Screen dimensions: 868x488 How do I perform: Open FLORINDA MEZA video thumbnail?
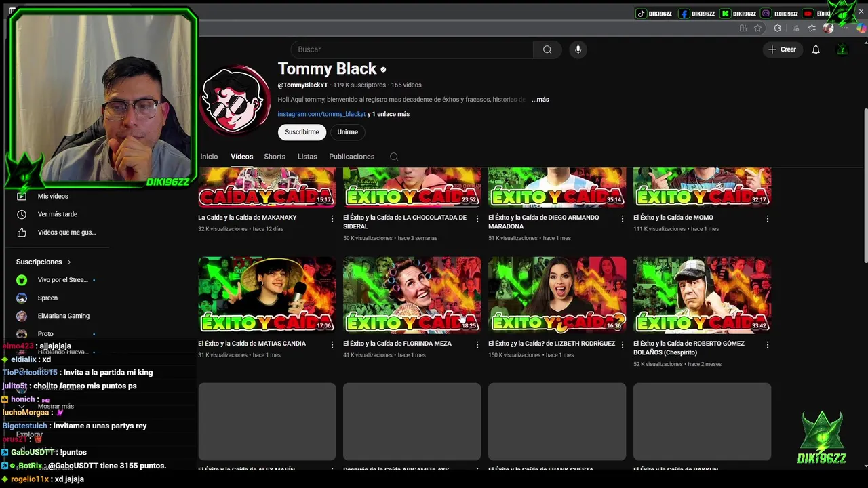[x=412, y=295]
